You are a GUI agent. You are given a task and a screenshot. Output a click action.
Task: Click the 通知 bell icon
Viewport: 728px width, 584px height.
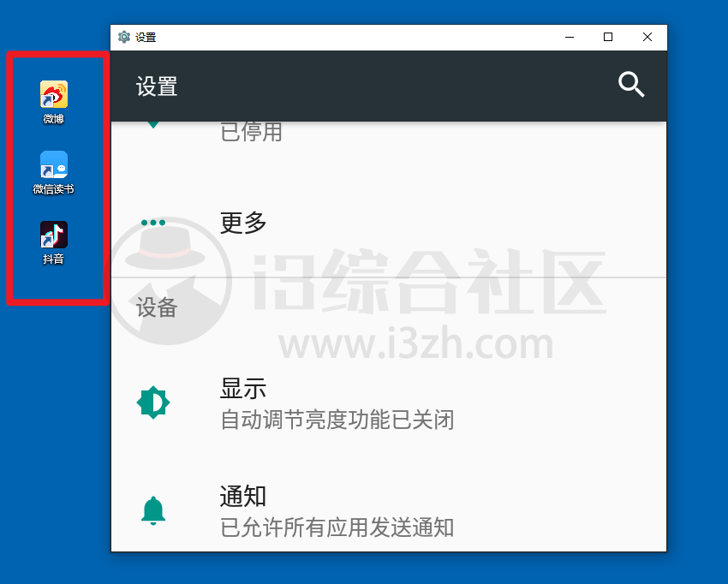[x=153, y=510]
